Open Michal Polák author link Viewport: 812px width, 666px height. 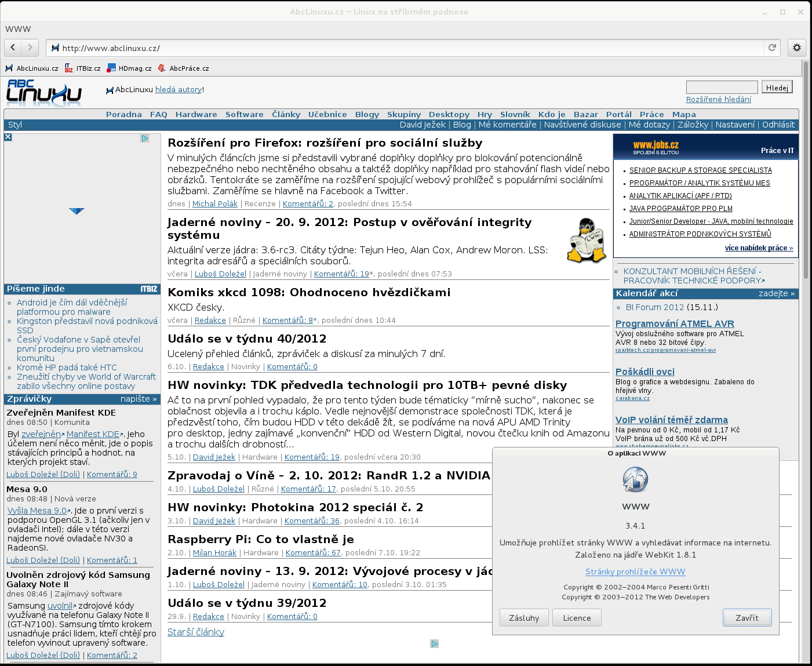pos(215,203)
